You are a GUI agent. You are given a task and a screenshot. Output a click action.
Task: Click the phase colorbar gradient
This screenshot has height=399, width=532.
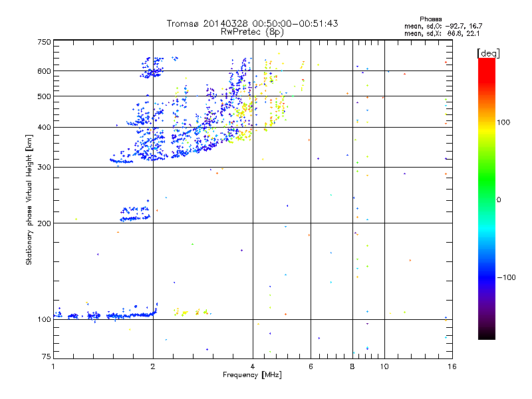pyautogui.click(x=487, y=198)
